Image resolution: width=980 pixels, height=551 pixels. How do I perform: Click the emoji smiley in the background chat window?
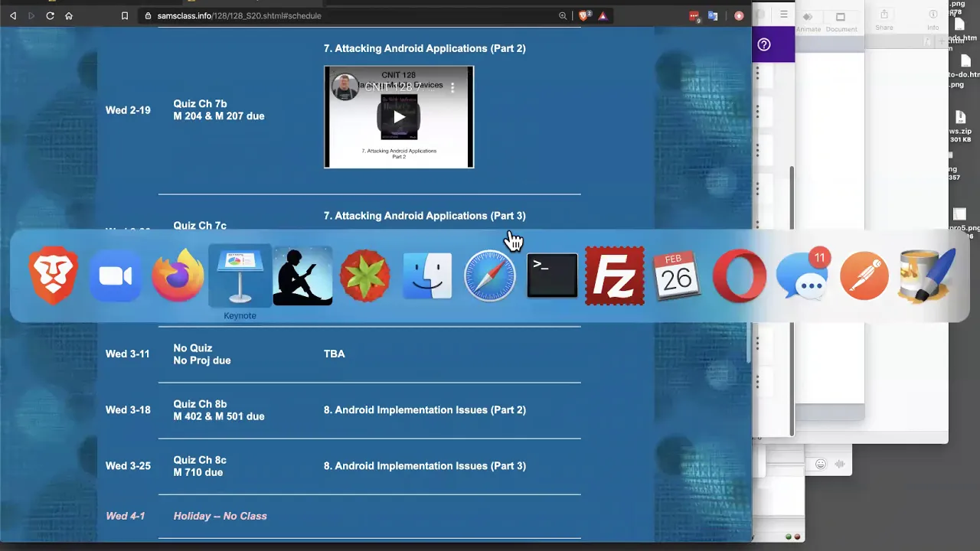click(x=821, y=464)
